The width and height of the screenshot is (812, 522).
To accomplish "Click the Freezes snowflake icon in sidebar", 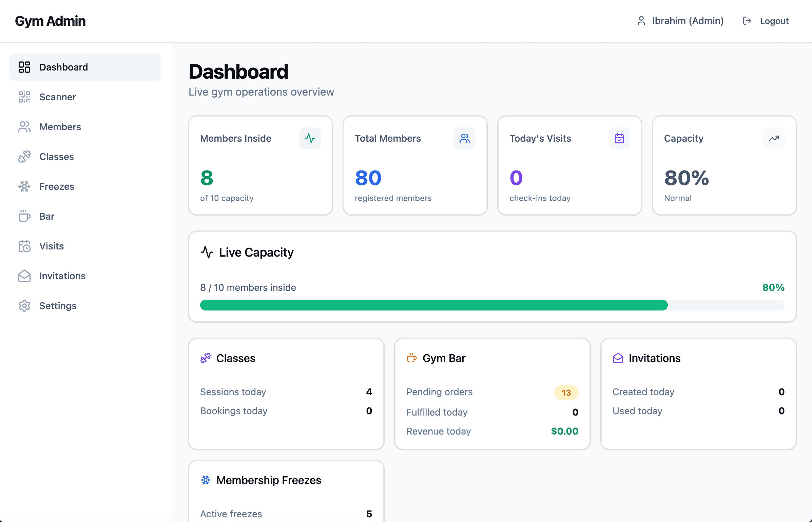I will click(24, 186).
